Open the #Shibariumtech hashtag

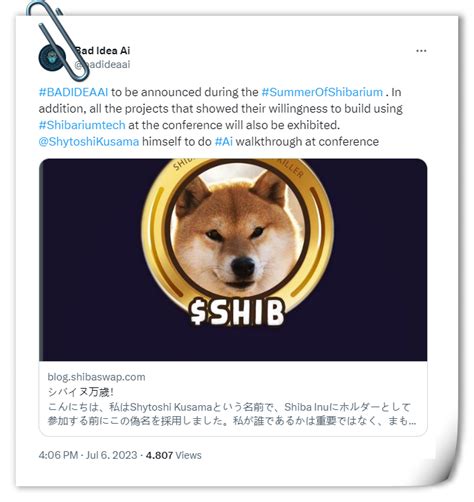(82, 125)
